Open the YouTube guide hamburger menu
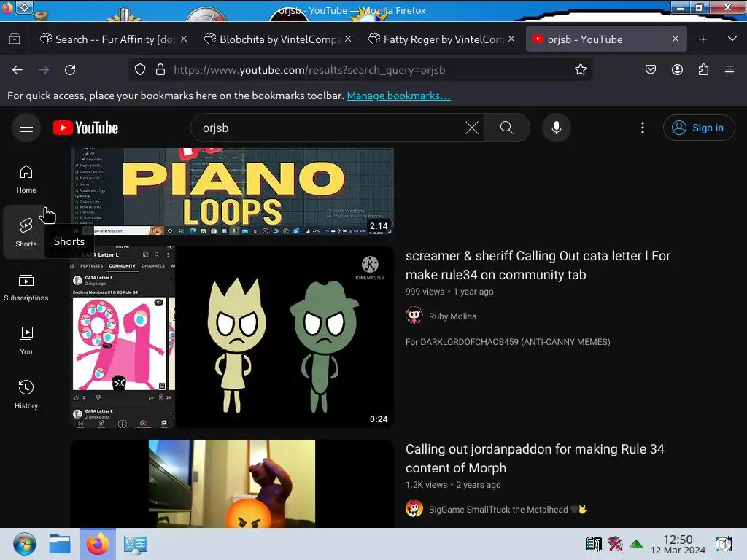This screenshot has height=560, width=747. pos(26,128)
